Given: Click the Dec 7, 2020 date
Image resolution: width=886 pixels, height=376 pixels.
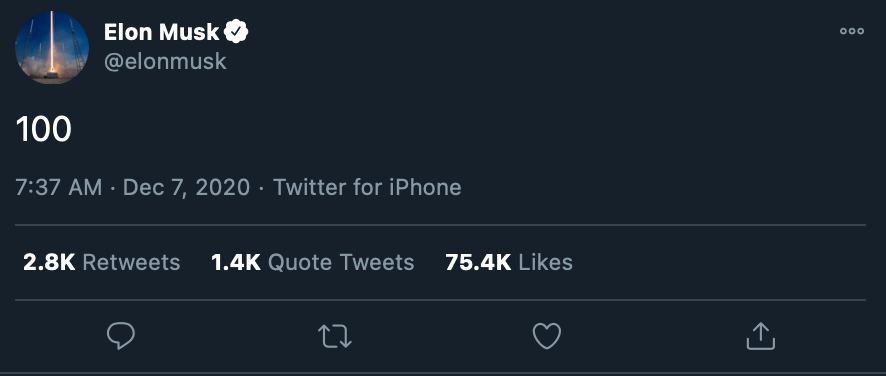Looking at the screenshot, I should point(186,188).
